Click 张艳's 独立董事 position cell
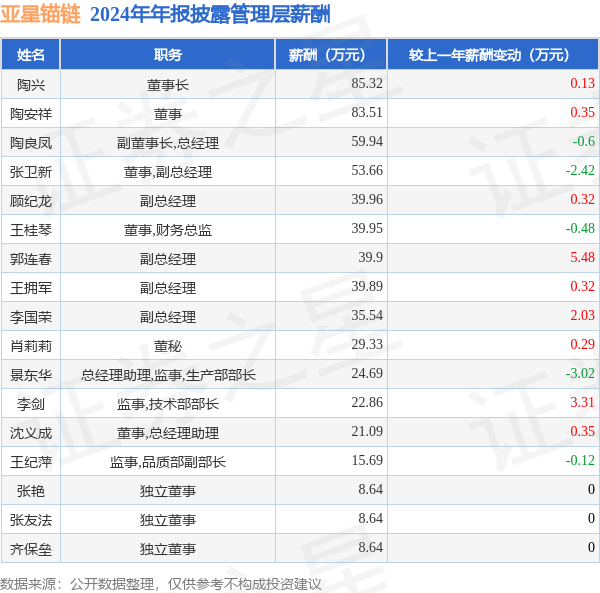 point(168,491)
